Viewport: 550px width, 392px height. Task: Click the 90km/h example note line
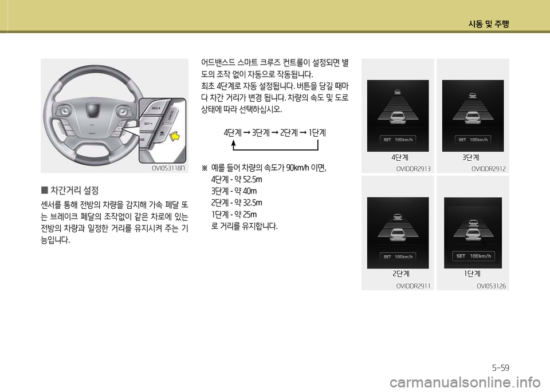(x=264, y=168)
